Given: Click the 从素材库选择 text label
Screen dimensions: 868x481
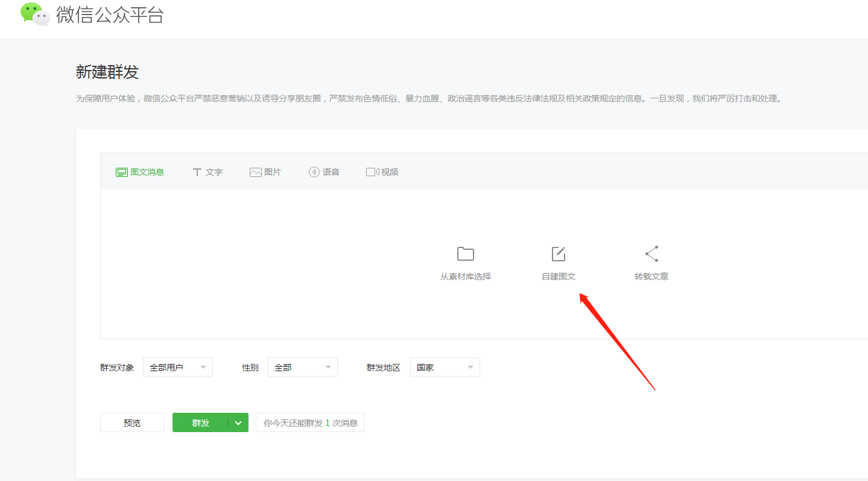Looking at the screenshot, I should point(465,276).
